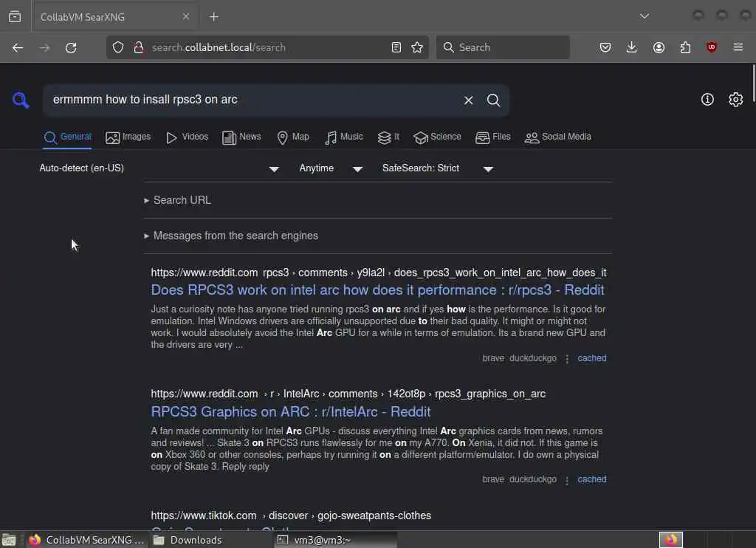Image resolution: width=756 pixels, height=548 pixels.
Task: Switch to the Images category
Action: [128, 137]
